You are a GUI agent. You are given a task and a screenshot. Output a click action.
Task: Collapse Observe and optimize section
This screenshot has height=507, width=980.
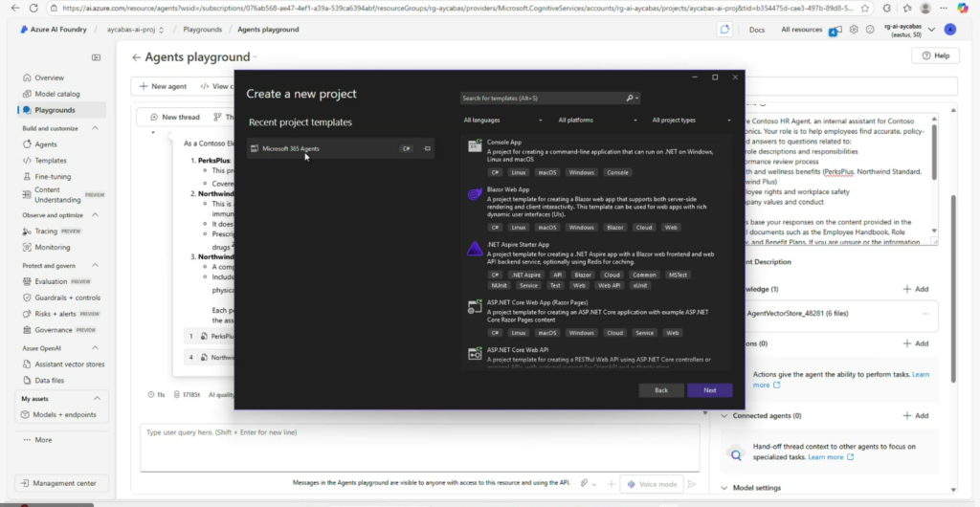point(95,215)
